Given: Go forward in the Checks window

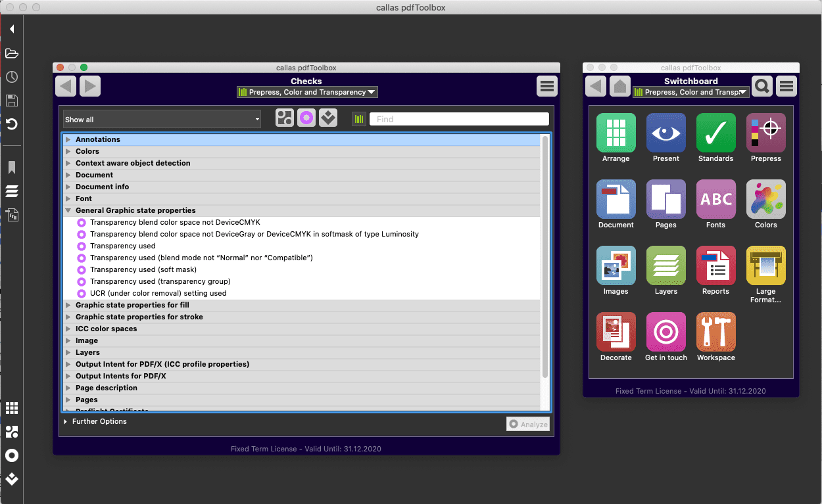Looking at the screenshot, I should [x=90, y=86].
